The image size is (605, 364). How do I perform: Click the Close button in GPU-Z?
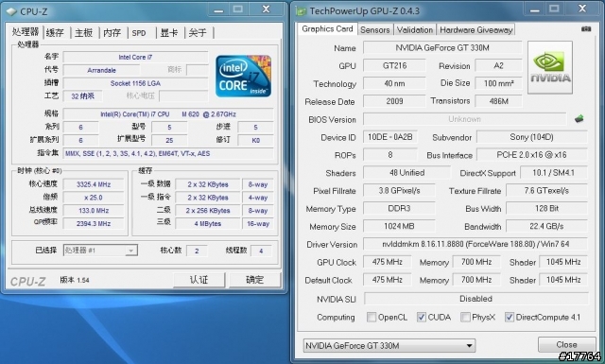point(567,345)
